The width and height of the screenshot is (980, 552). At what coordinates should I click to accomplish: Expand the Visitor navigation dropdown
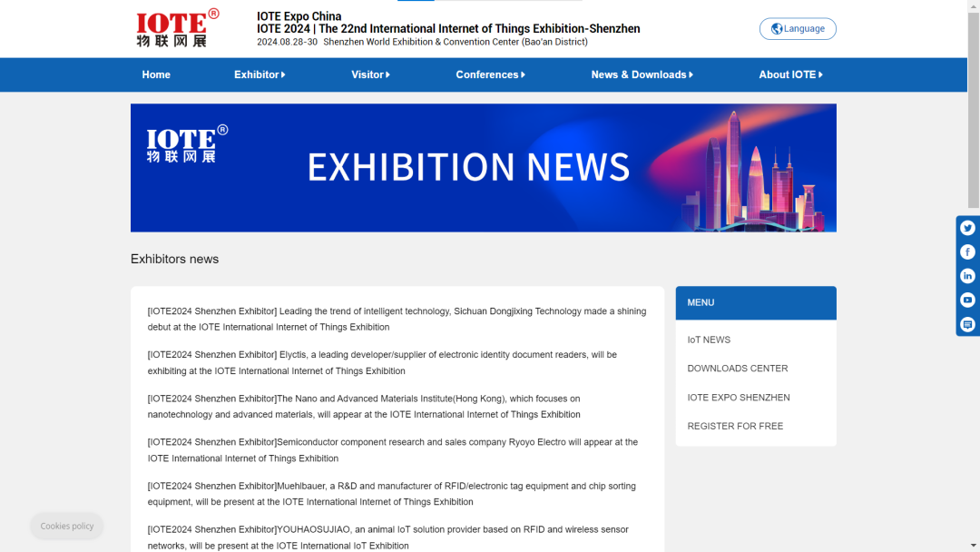coord(370,74)
